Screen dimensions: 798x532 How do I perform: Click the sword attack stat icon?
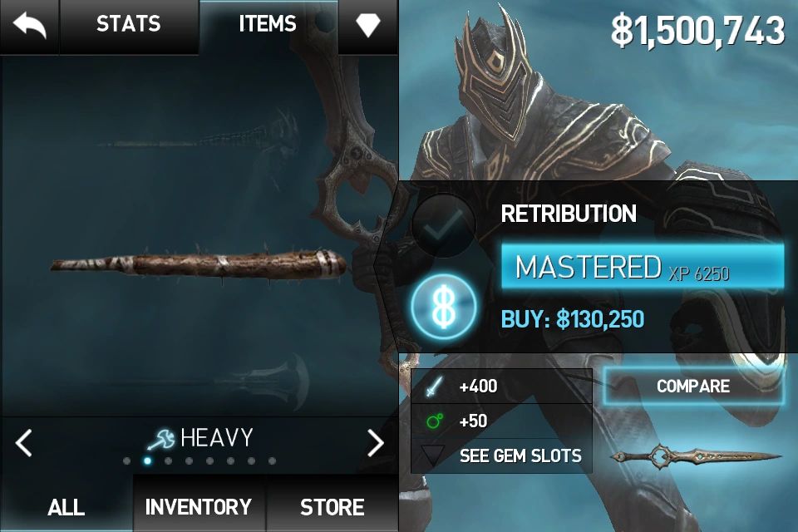tap(434, 387)
